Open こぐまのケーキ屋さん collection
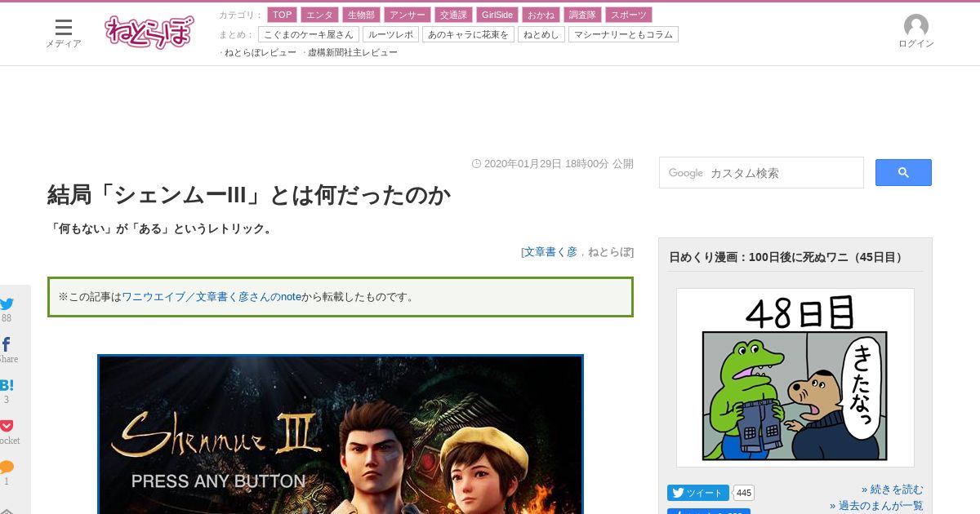 tap(309, 34)
